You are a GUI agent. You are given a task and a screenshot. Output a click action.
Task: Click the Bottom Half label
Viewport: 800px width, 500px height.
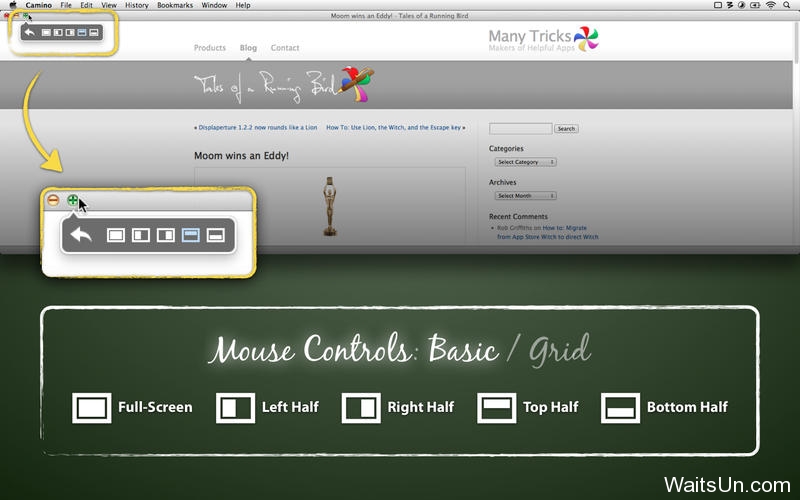point(687,407)
